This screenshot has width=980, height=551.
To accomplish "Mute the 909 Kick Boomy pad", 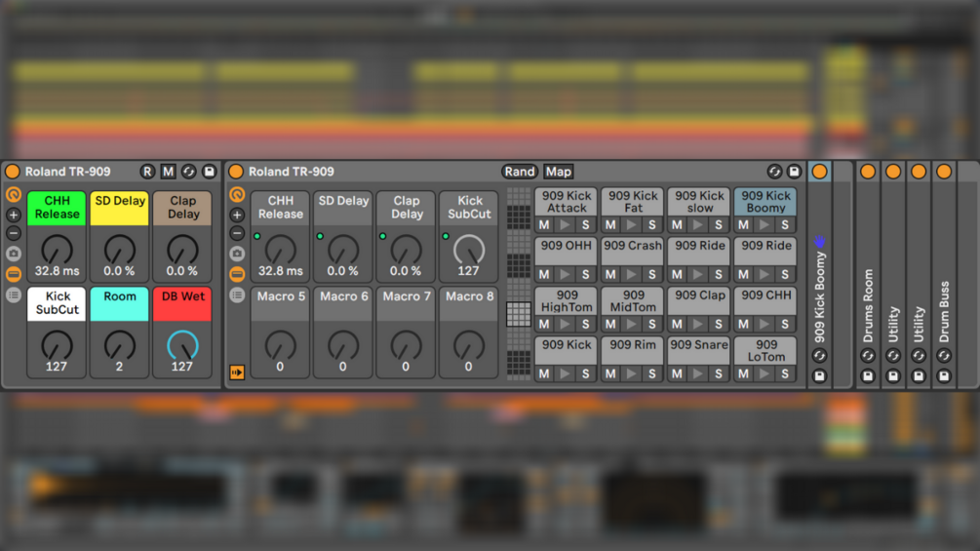I will (x=744, y=225).
